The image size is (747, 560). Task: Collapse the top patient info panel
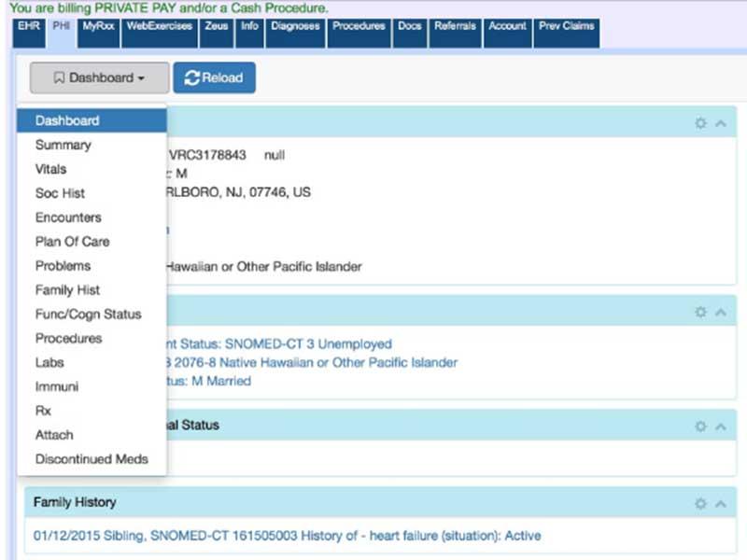[721, 124]
